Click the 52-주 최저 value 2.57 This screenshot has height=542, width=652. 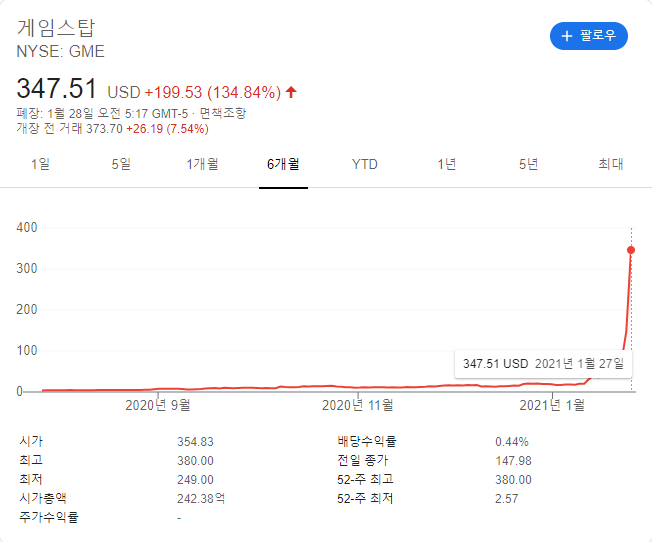[x=506, y=498]
